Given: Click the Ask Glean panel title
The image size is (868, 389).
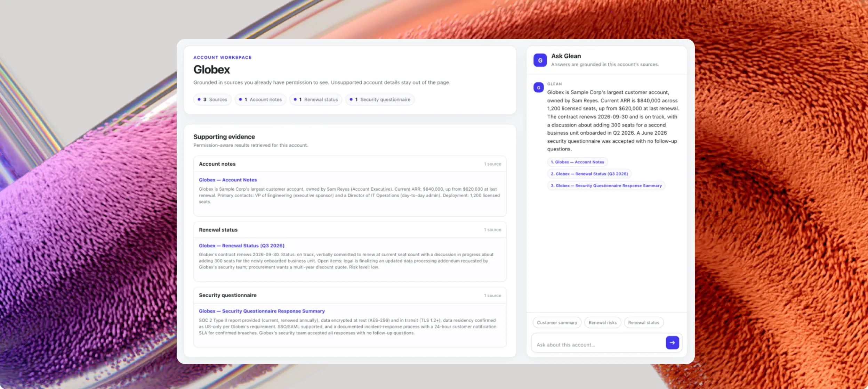Looking at the screenshot, I should tap(566, 56).
